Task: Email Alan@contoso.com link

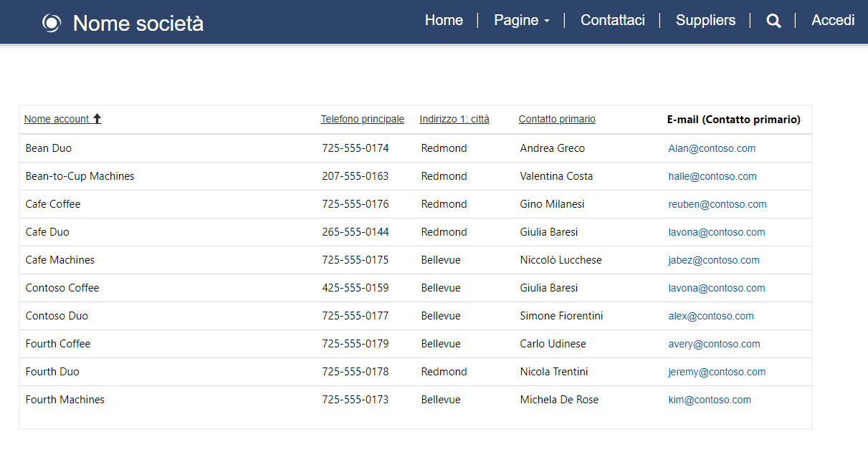Action: [x=712, y=148]
